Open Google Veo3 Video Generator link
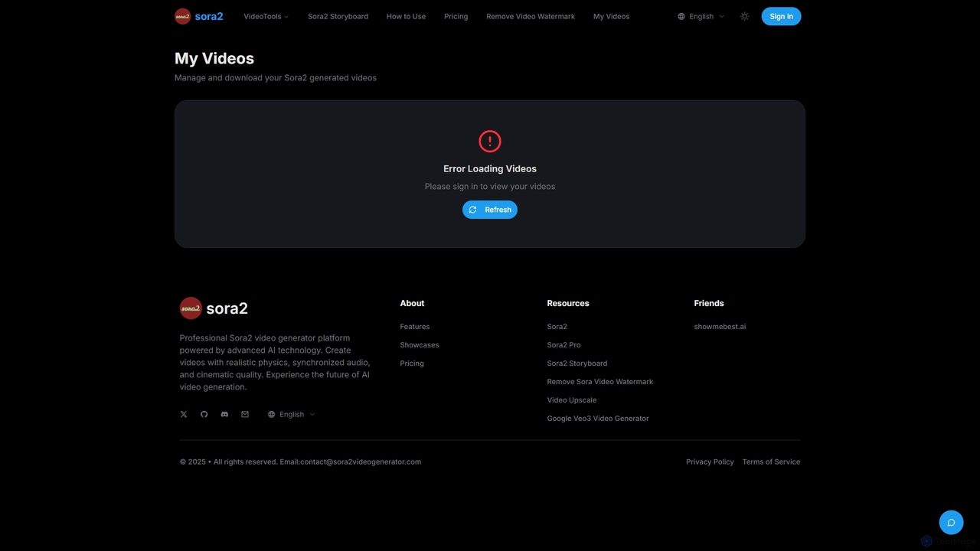 (598, 419)
